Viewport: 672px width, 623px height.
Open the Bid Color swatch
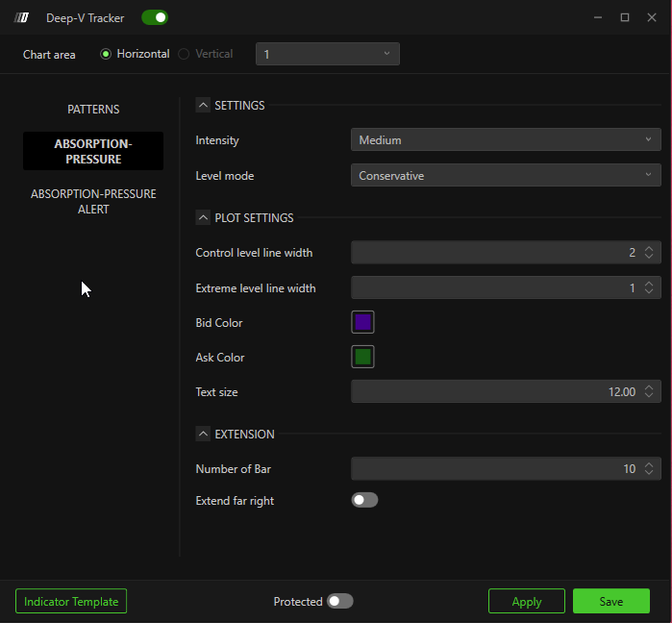point(362,323)
